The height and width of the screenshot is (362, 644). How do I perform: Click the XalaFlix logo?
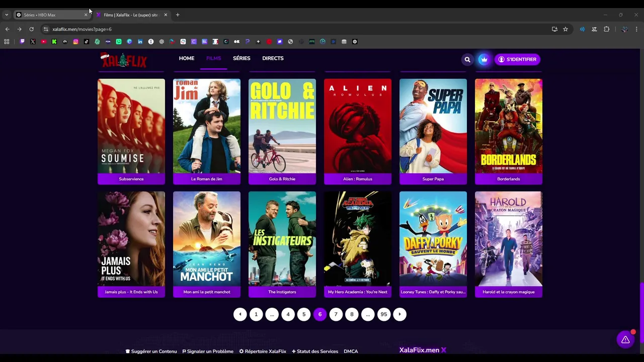pyautogui.click(x=124, y=60)
